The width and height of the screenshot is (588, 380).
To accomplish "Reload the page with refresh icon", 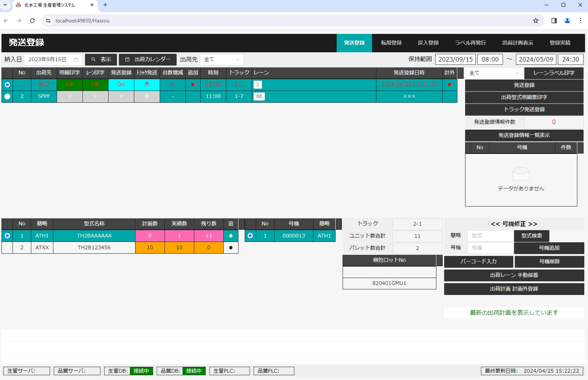I will [x=32, y=21].
